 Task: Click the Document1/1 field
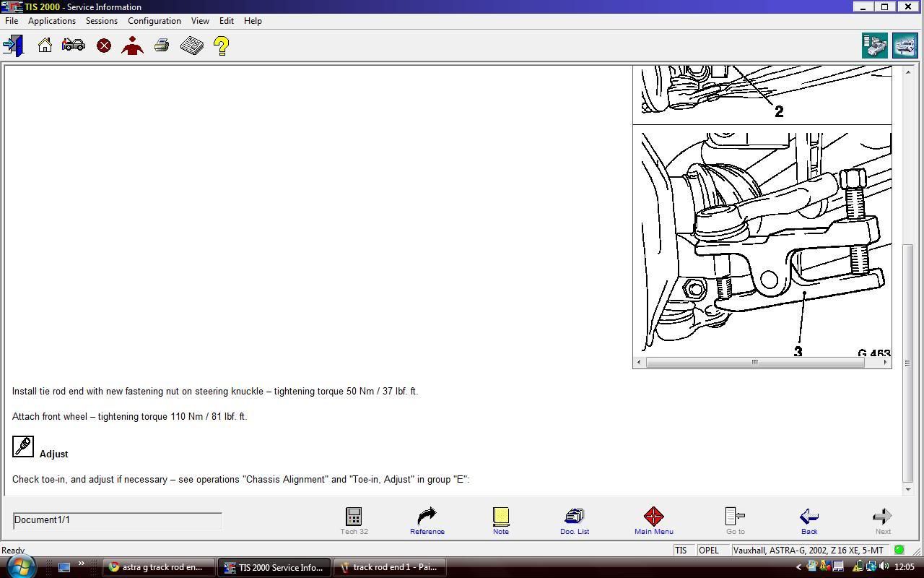117,520
